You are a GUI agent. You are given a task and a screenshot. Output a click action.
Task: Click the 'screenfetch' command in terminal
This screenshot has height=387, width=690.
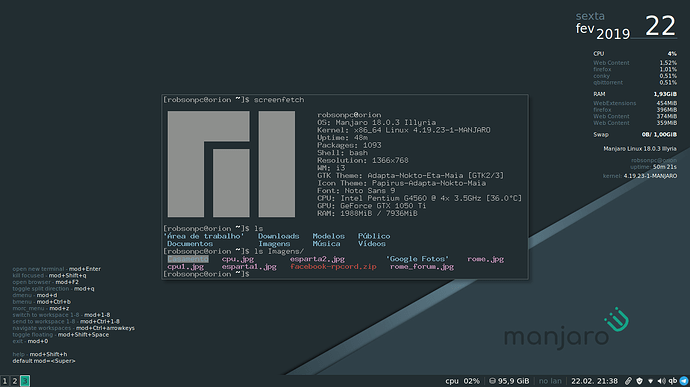point(279,100)
